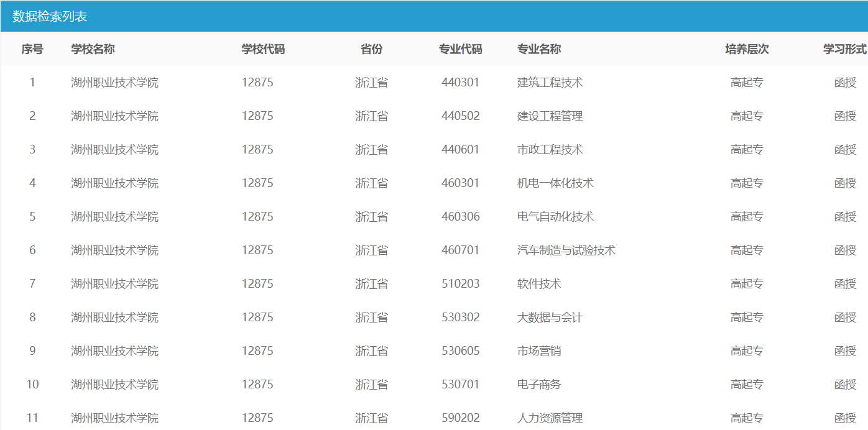
Task: Click the 专业名称 column header
Action: (539, 49)
